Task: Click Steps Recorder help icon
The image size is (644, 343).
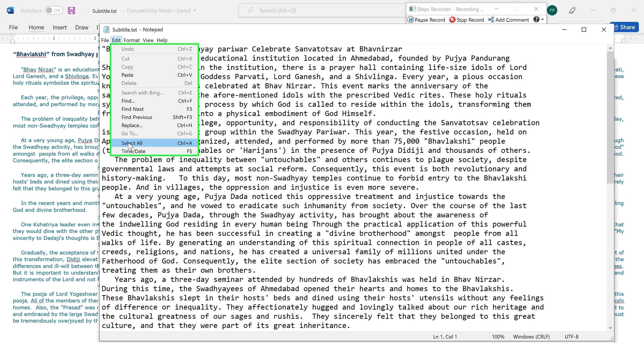Action: pos(536,20)
